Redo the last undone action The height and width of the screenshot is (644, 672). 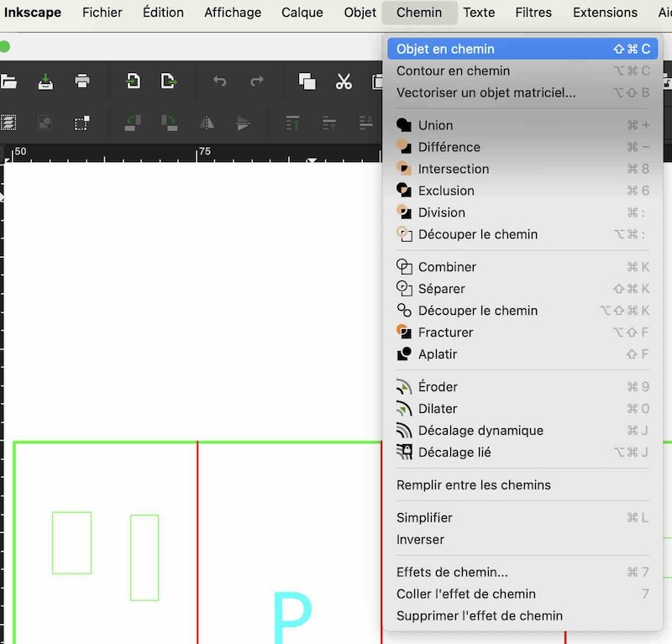[x=257, y=81]
